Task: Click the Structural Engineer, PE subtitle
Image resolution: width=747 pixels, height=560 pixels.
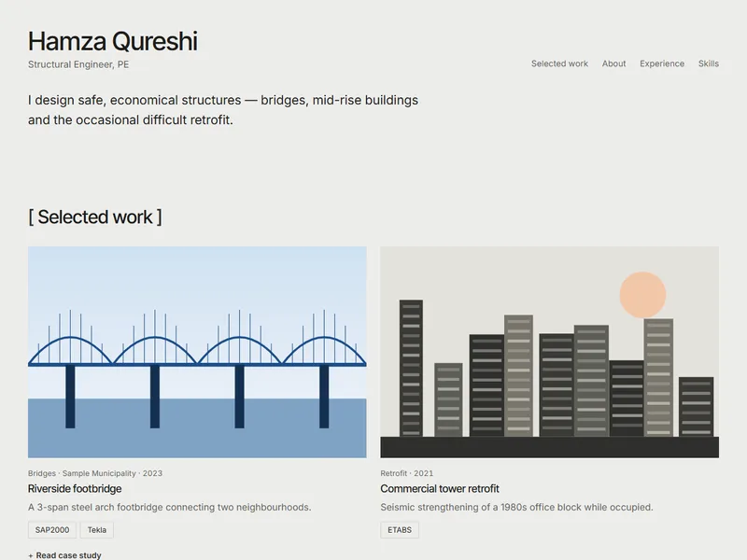Action: [78, 64]
